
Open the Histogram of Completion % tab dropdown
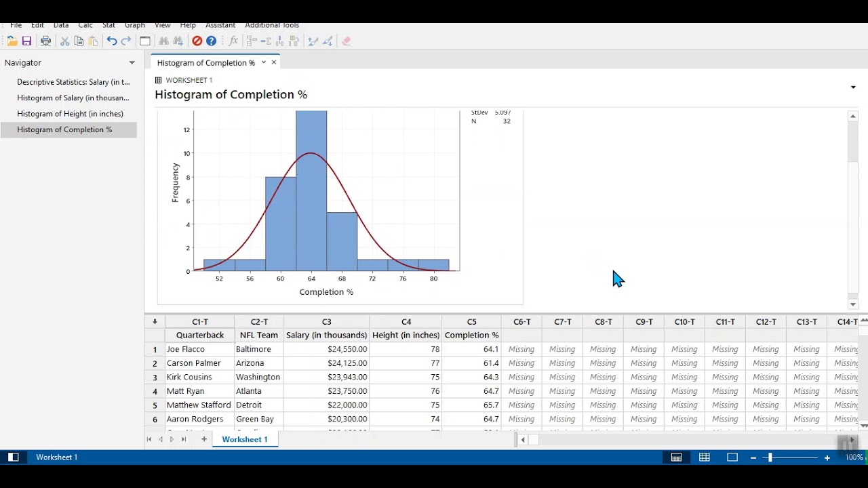264,62
